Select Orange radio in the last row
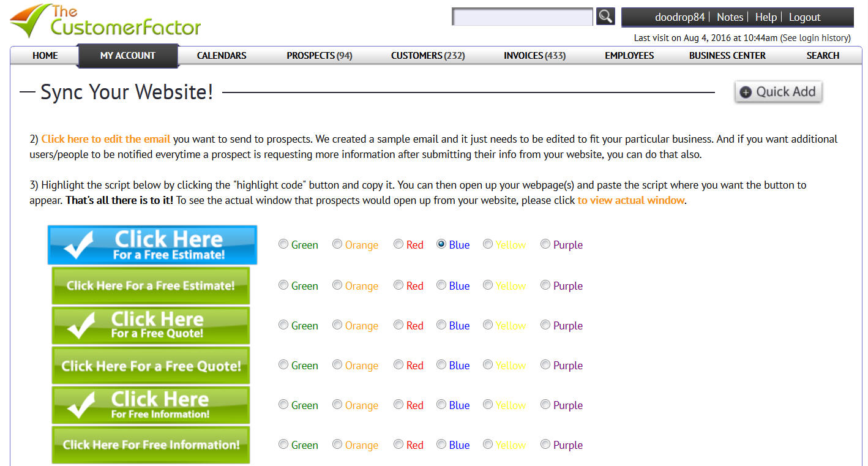The image size is (868, 466). 337,445
